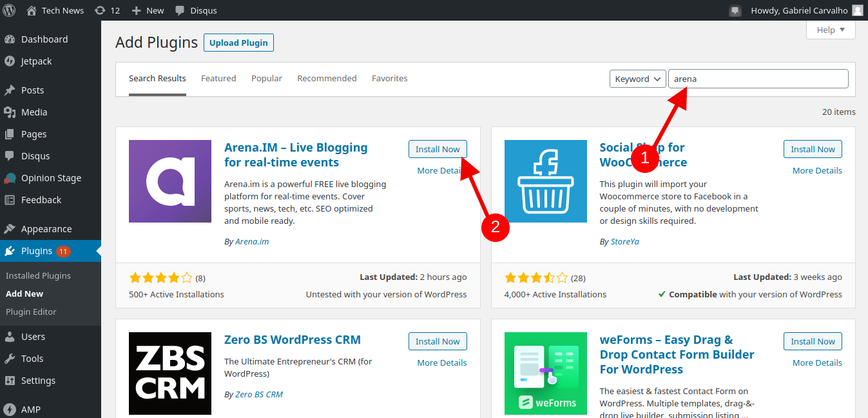Open Dashboard in the sidebar
Image resolution: width=868 pixels, height=418 pixels.
50,39
